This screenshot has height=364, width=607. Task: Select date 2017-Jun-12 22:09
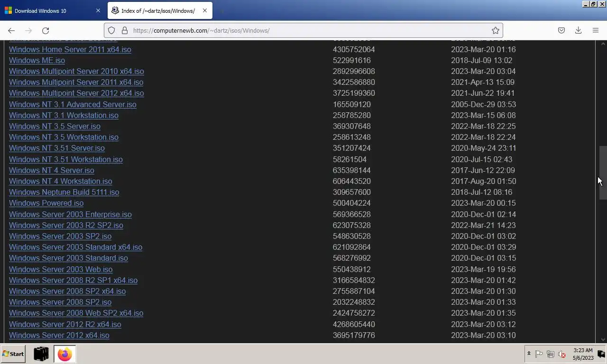pyautogui.click(x=483, y=170)
